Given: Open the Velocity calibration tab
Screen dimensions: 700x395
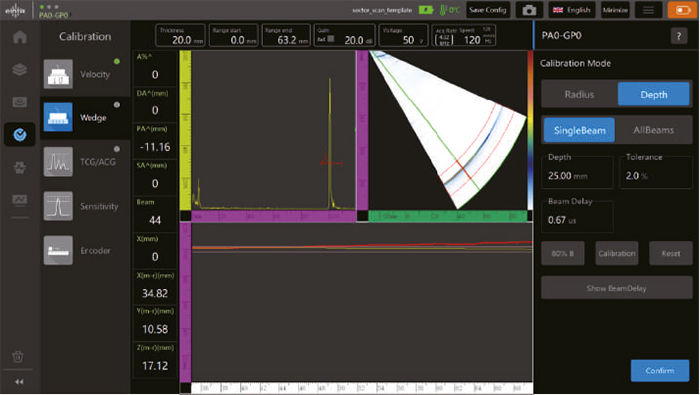Looking at the screenshot, I should click(x=85, y=74).
